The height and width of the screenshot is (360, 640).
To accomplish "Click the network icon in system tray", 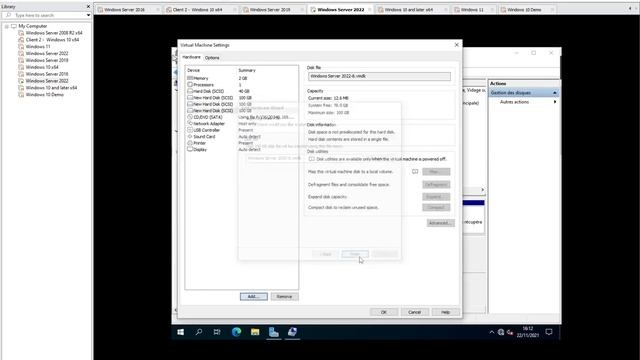I will [501, 332].
